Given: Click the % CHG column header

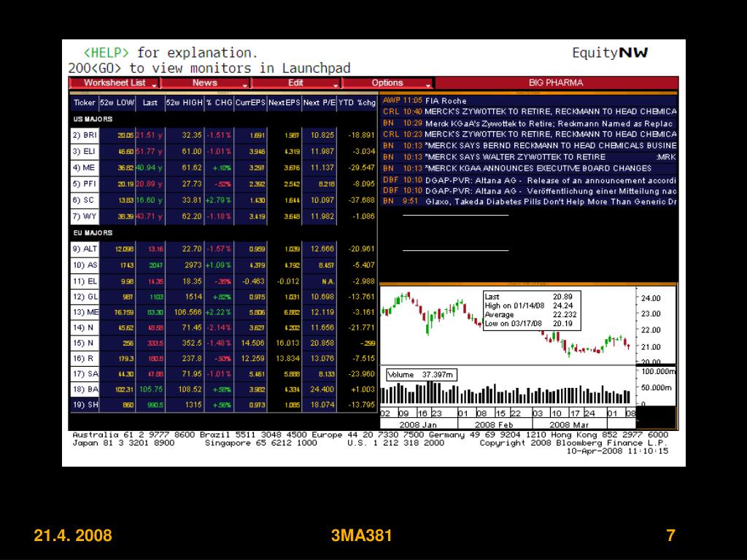Looking at the screenshot, I should [x=219, y=102].
